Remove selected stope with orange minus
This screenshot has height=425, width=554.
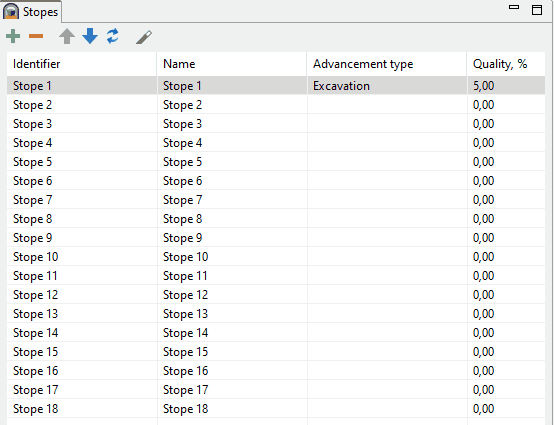[x=36, y=36]
